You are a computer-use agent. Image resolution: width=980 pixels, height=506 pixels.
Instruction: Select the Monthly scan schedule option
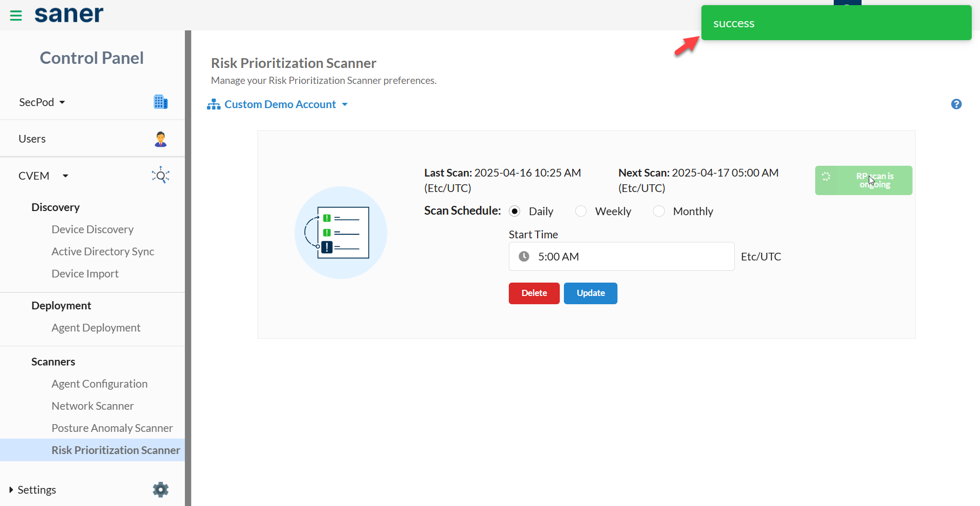point(659,211)
